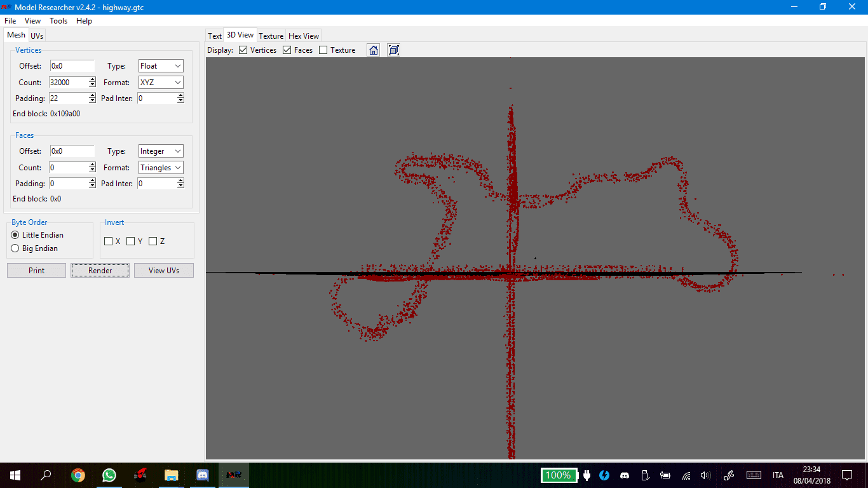The height and width of the screenshot is (488, 868).
Task: Switch to the UVs tab
Action: coord(37,36)
